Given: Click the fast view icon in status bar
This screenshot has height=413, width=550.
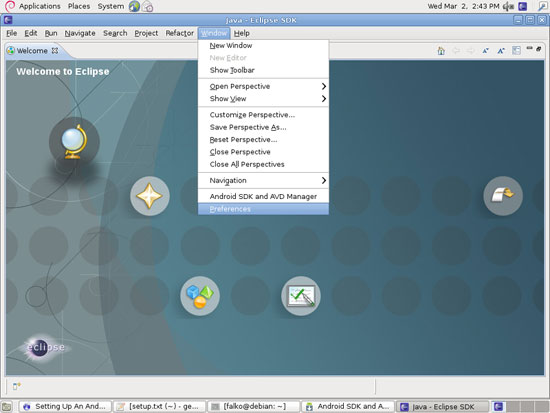Looking at the screenshot, I should click(16, 386).
